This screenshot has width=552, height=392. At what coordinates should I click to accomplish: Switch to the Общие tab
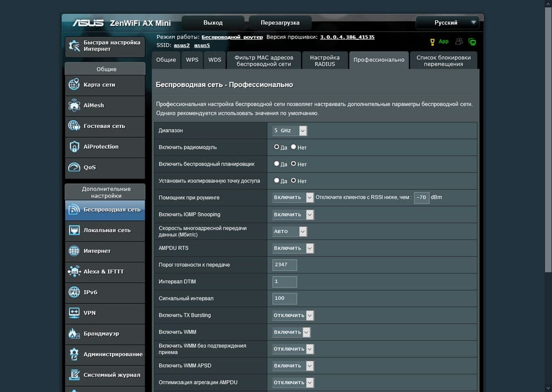point(166,60)
